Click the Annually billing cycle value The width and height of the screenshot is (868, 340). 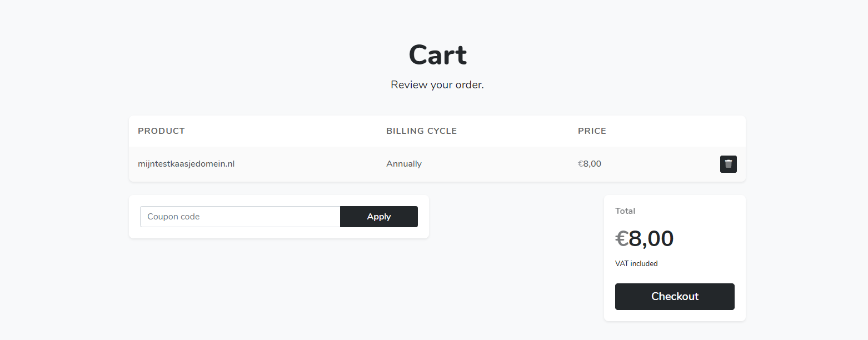tap(404, 164)
